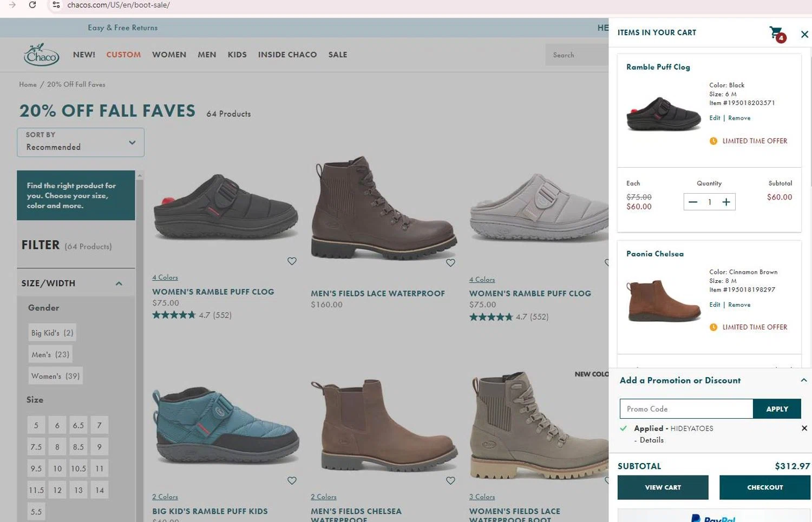The width and height of the screenshot is (812, 522).
Task: Favorite the Men's Fields Lace Waterproof boot
Action: 450,263
